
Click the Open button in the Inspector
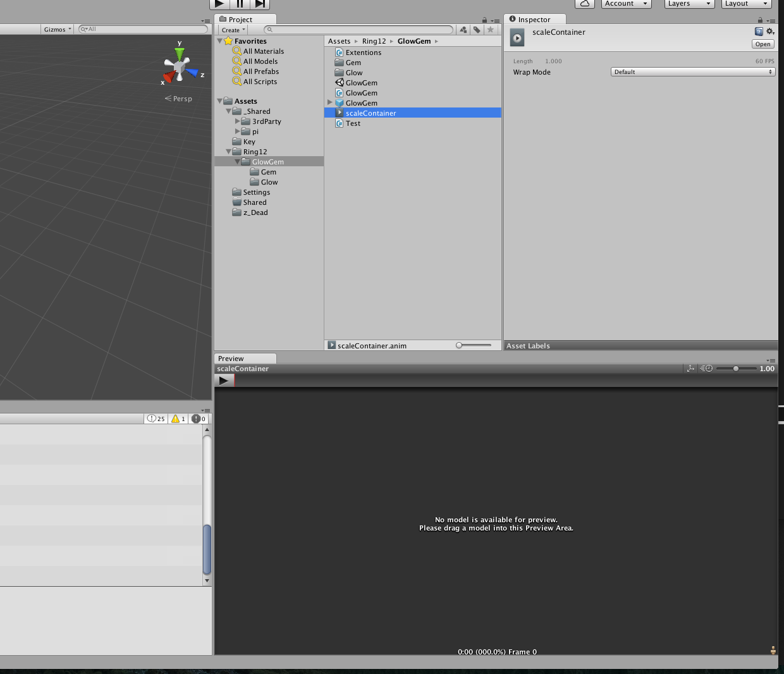763,44
